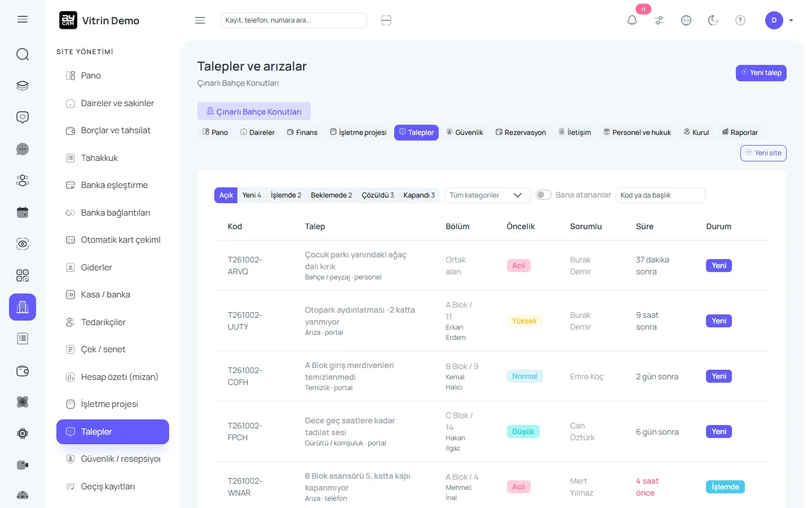
Task: Open the user avatar dropdown
Action: coord(779,20)
